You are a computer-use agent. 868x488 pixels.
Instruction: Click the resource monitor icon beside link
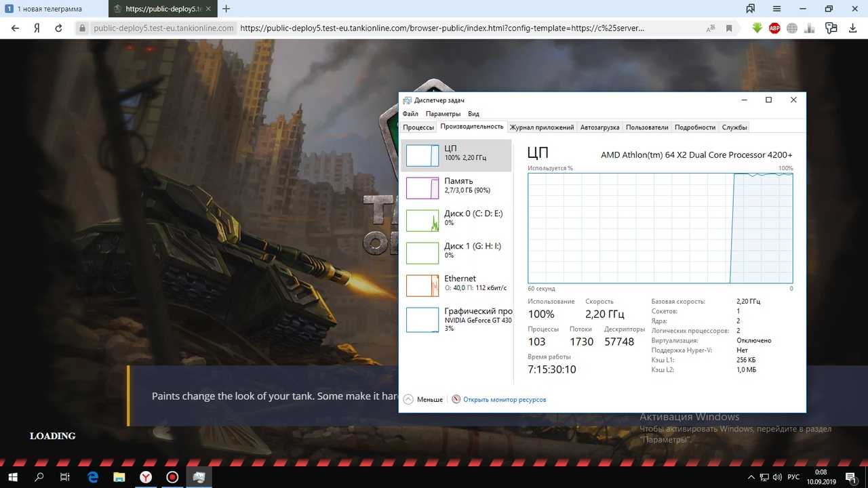tap(456, 400)
